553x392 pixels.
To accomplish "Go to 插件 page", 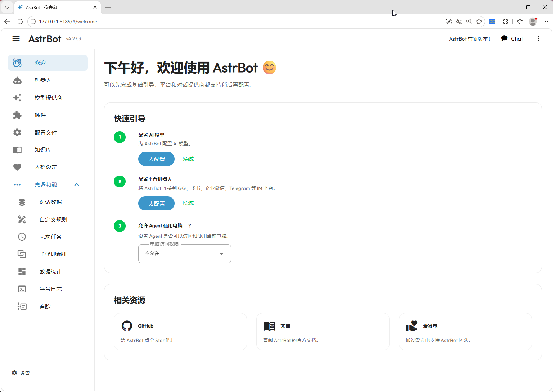I will pos(48,115).
